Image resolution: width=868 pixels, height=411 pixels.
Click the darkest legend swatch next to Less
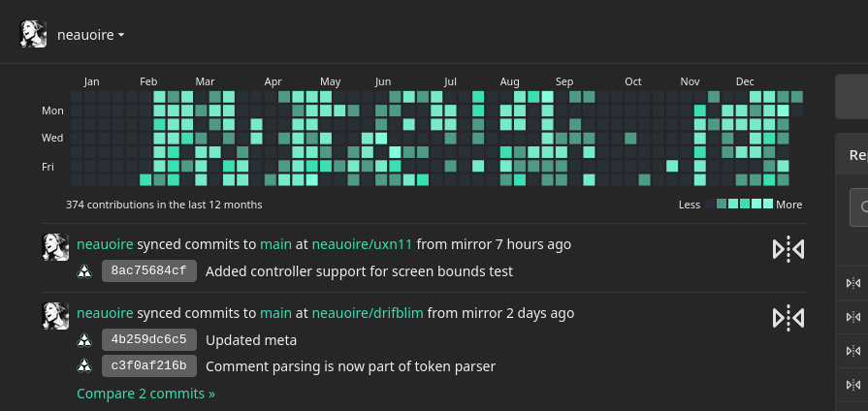(x=710, y=205)
